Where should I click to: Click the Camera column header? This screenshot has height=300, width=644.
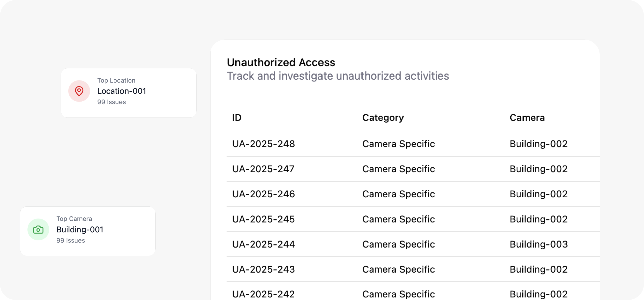(x=527, y=118)
